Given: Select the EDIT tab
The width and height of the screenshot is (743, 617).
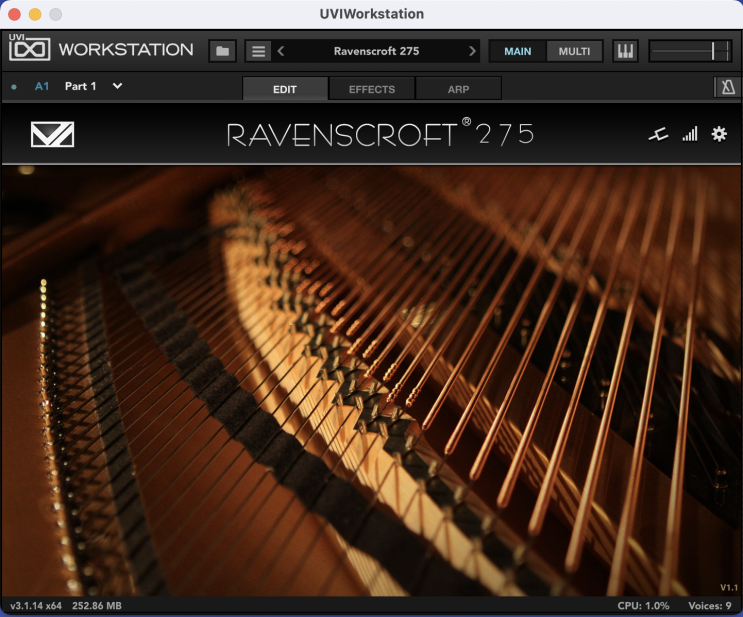Looking at the screenshot, I should (285, 89).
